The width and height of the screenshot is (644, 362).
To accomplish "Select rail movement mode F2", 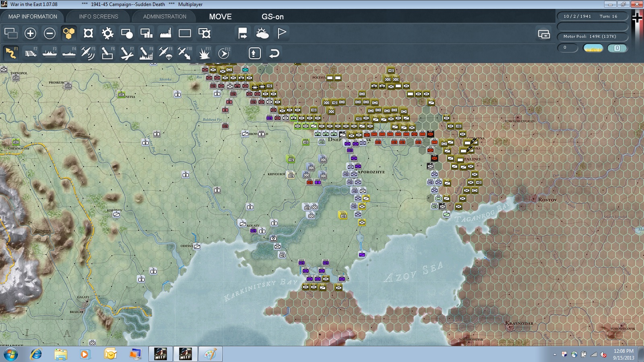I will tap(31, 53).
